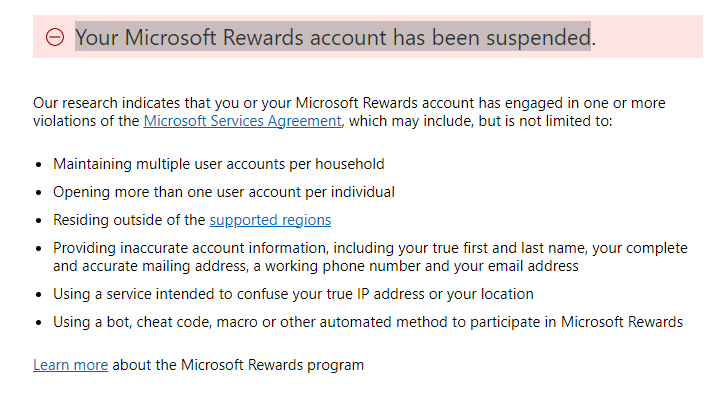This screenshot has width=719, height=404.
Task: Click the red suspension warning icon
Action: pos(55,38)
